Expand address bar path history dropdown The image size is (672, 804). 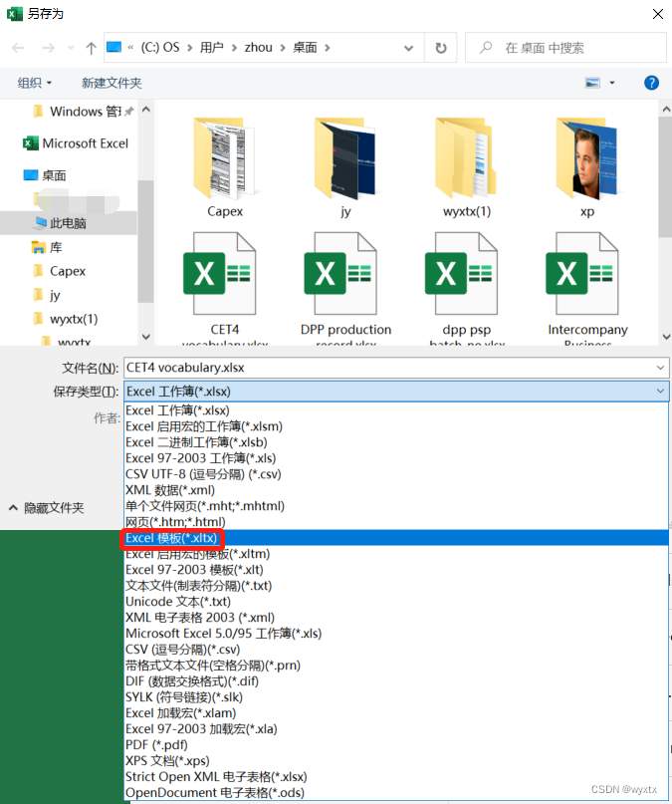[408, 48]
